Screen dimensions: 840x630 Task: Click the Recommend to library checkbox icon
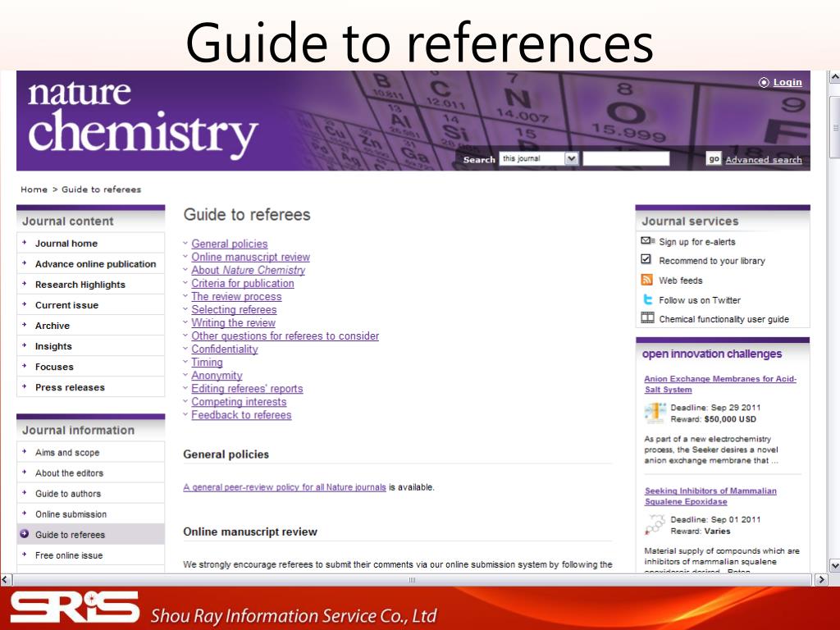(x=646, y=259)
